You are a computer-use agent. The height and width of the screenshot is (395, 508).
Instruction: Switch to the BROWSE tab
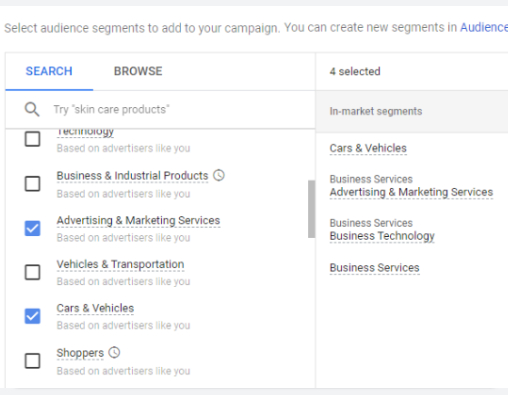click(x=138, y=71)
